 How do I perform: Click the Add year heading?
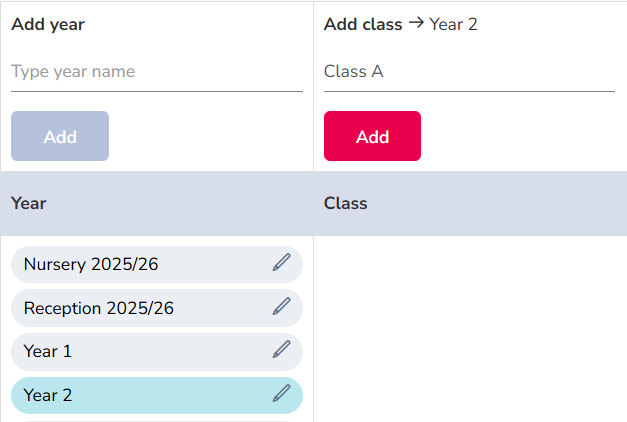coord(48,24)
